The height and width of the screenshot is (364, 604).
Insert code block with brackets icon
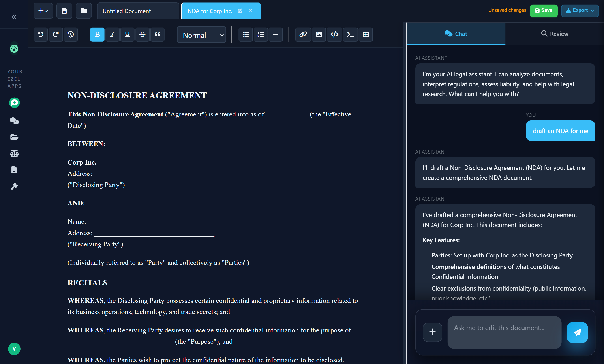click(x=334, y=34)
